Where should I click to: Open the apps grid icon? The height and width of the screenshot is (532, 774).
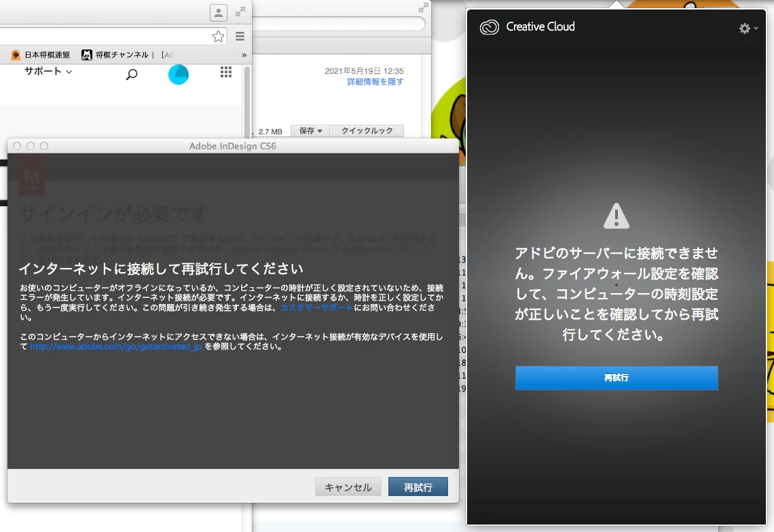click(226, 72)
